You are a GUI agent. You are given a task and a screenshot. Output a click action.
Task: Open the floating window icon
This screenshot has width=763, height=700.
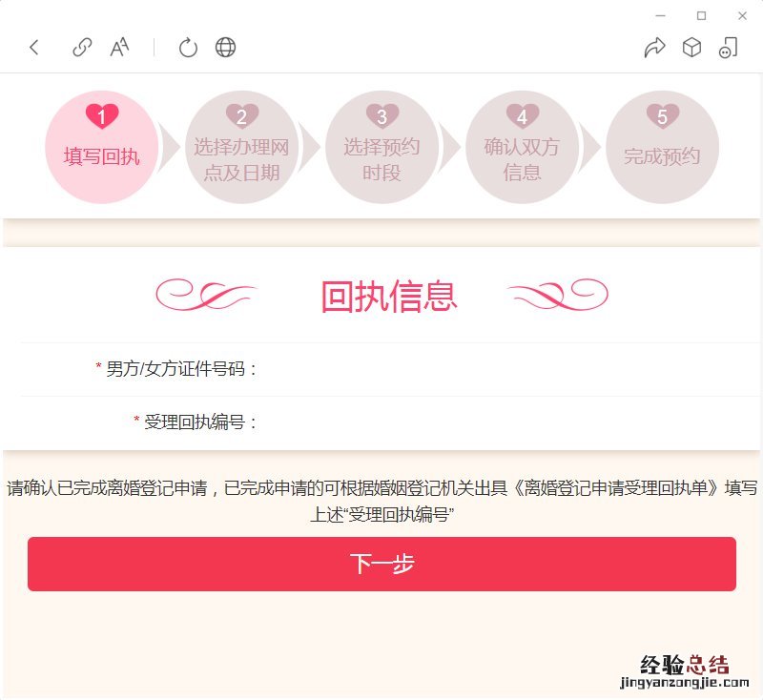[728, 47]
